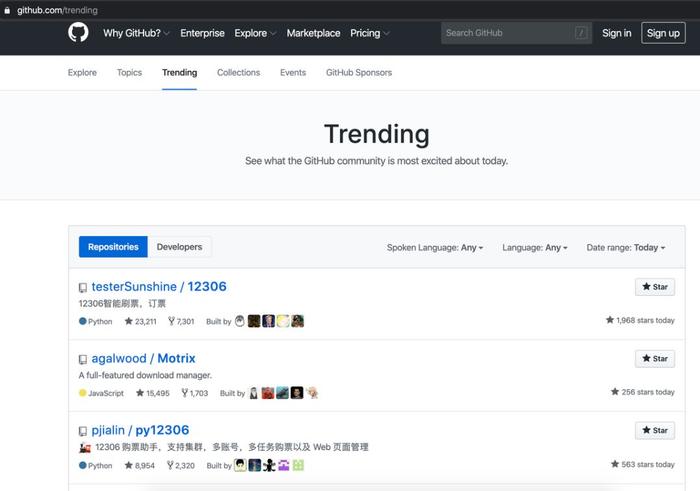The height and width of the screenshot is (491, 700).
Task: Go to the Topics tab
Action: (129, 72)
